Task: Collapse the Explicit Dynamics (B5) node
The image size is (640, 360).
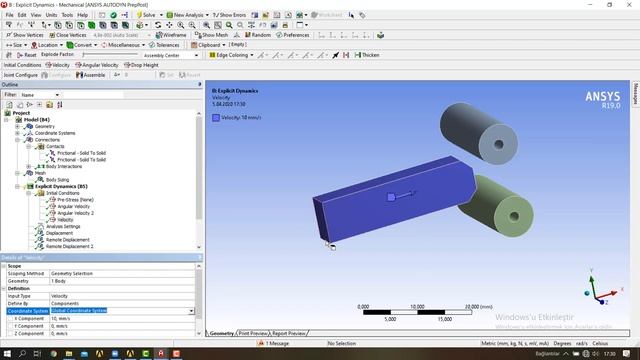Action: [x=17, y=187]
